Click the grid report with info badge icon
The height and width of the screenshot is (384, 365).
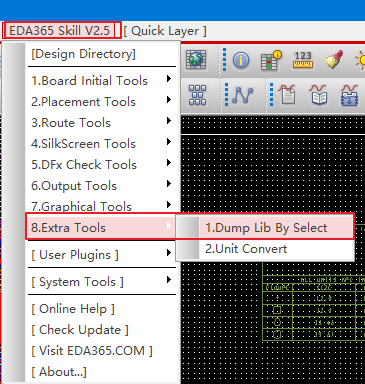coord(271,60)
